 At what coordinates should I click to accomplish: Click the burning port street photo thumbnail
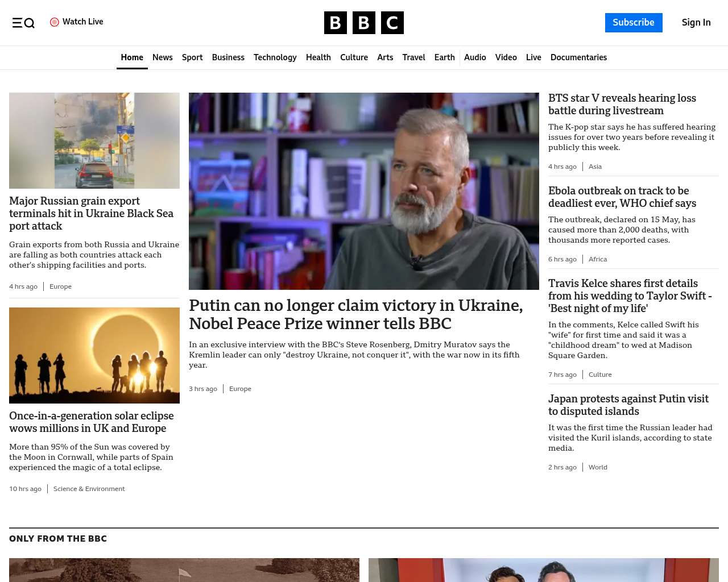(x=94, y=140)
